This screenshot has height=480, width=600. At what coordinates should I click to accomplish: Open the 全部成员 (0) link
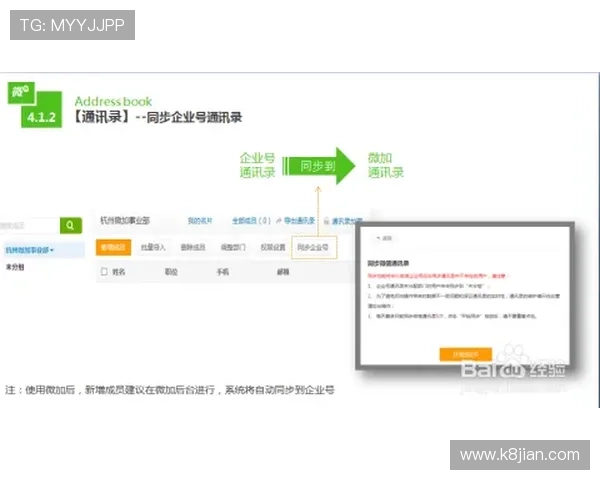click(x=251, y=221)
